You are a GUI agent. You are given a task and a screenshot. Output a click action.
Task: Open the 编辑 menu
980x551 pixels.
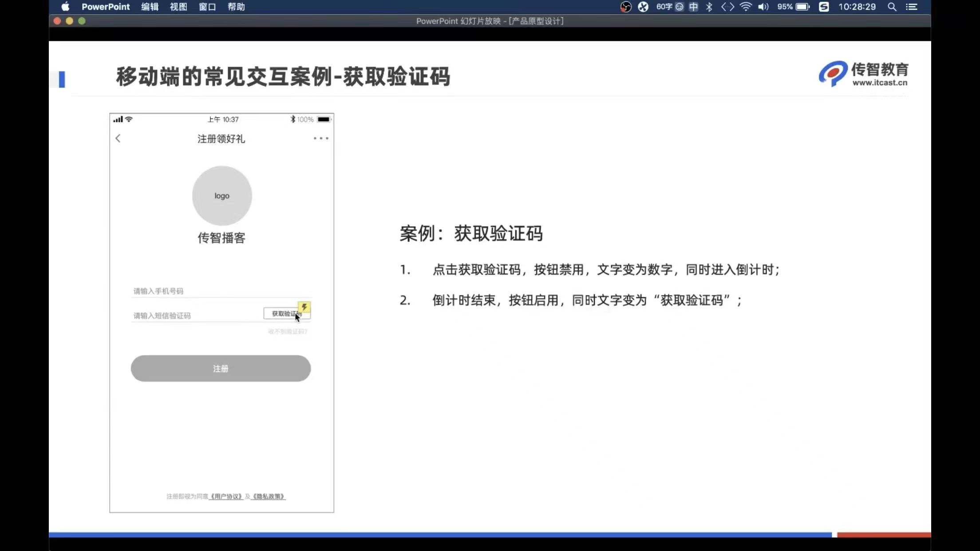(150, 7)
